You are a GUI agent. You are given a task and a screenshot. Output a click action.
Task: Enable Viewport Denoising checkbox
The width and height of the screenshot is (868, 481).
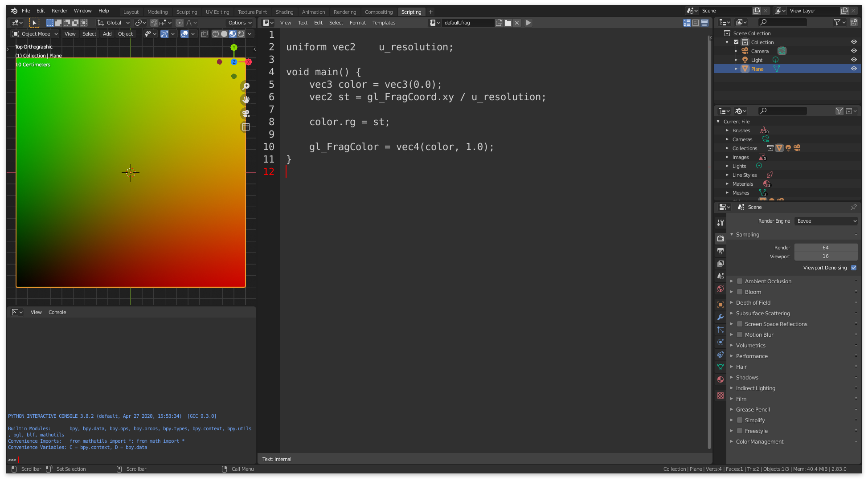[x=853, y=268]
